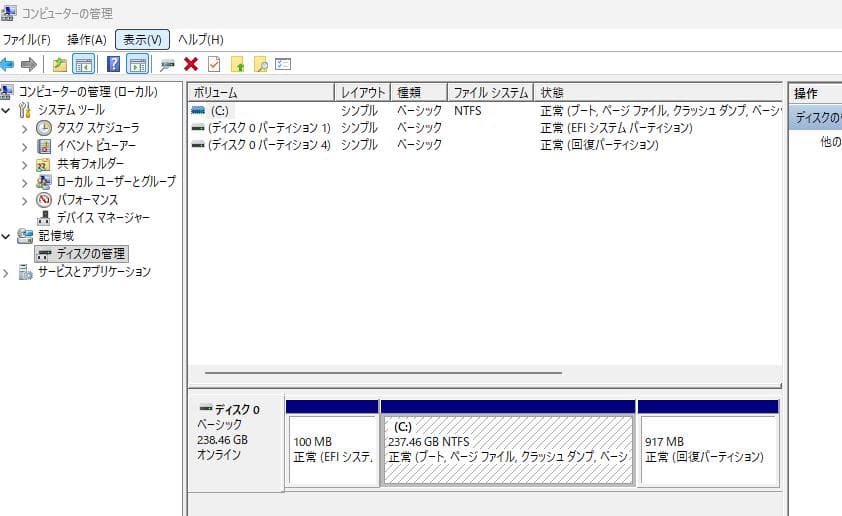Open the 表示(V) menu
Screen dimensions: 842x516
142,40
